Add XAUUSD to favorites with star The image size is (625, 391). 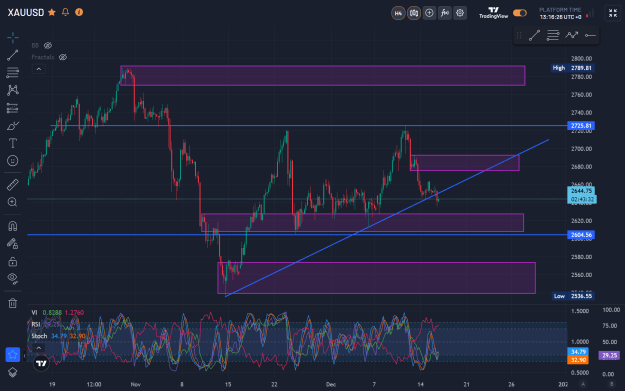tap(52, 12)
